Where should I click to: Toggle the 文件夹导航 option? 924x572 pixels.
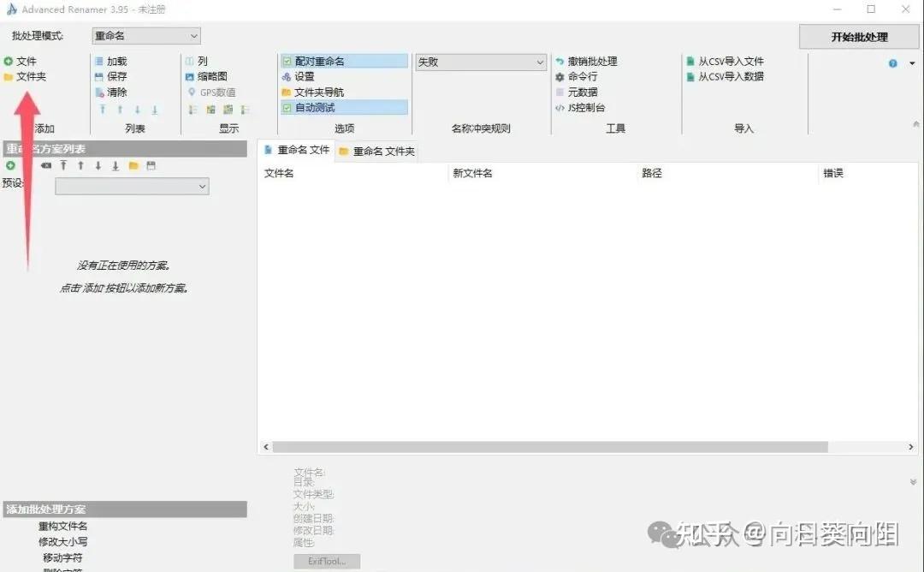coord(288,92)
